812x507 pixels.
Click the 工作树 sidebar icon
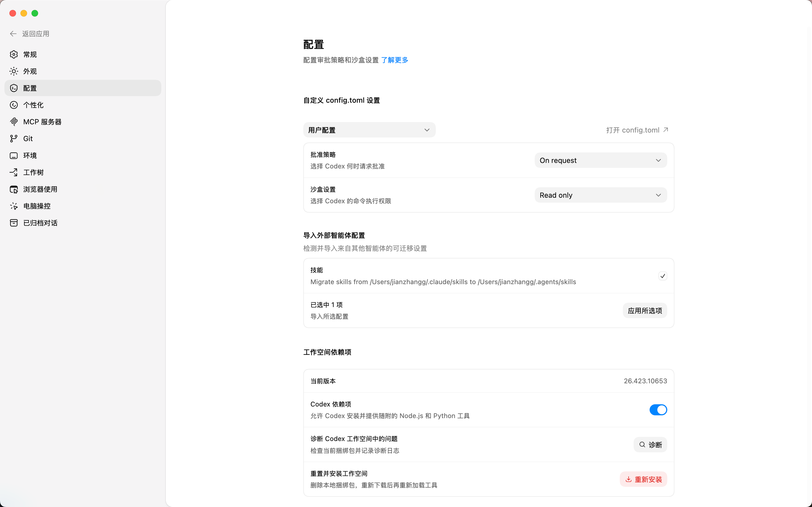(14, 172)
